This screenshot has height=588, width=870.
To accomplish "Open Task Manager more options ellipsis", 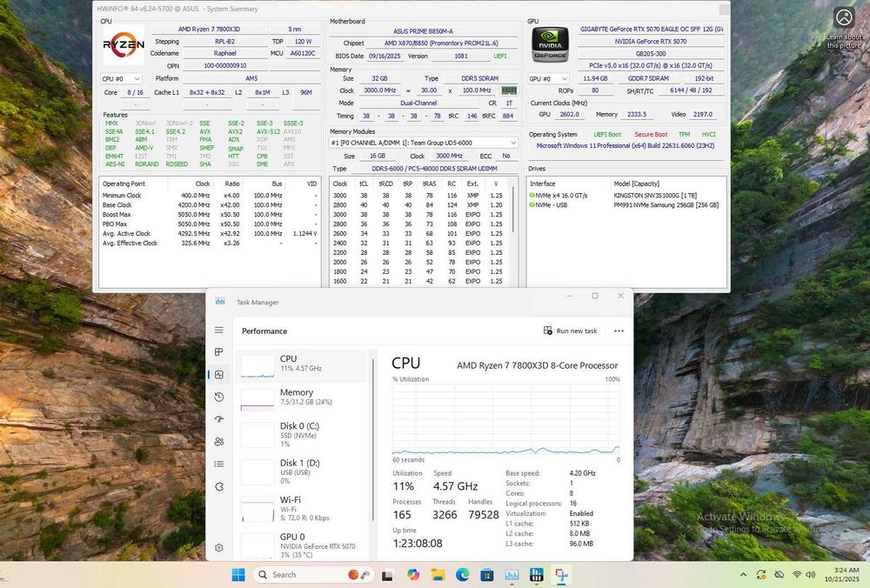I will 619,331.
